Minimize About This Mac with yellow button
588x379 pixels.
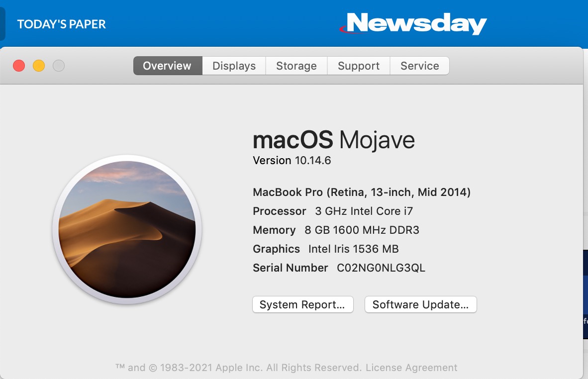39,66
